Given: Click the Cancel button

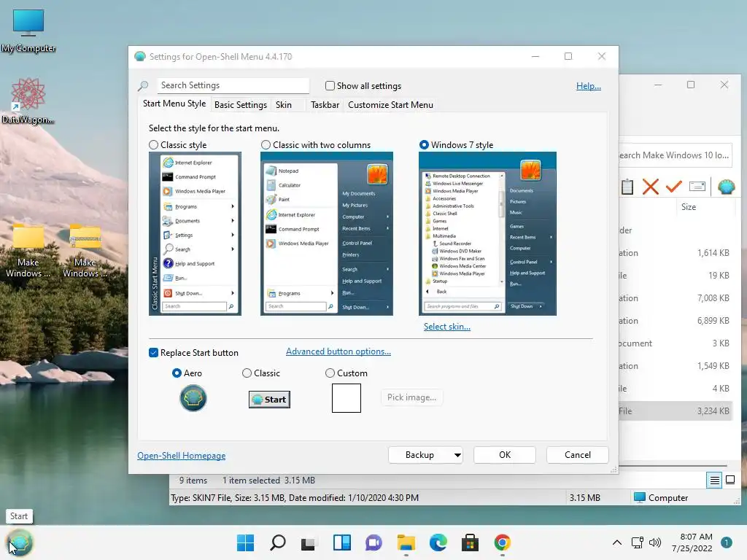Looking at the screenshot, I should coord(578,455).
